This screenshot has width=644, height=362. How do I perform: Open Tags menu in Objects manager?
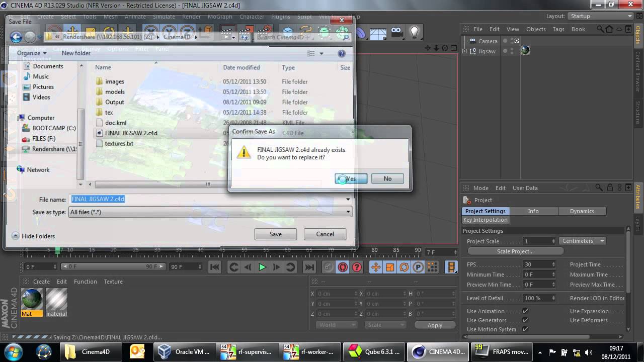[558, 29]
